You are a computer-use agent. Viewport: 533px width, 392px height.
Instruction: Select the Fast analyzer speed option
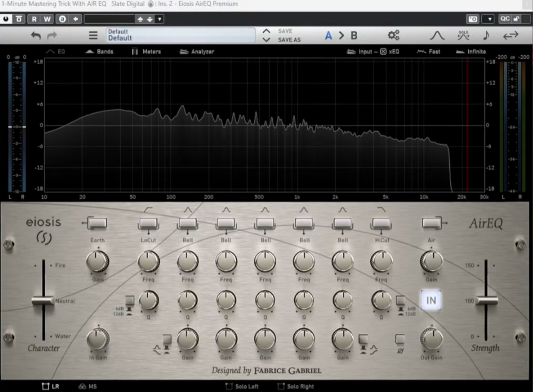(428, 52)
